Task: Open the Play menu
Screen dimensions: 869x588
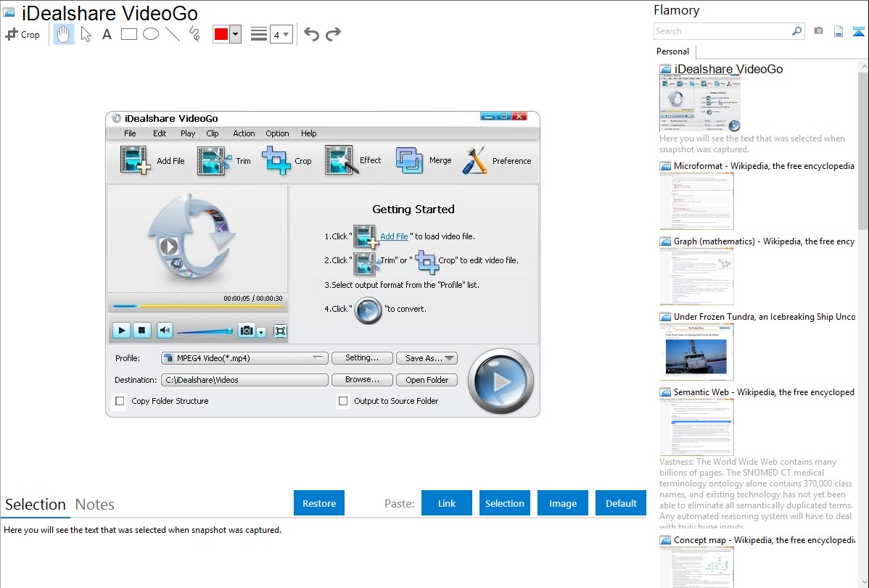Action: [188, 133]
